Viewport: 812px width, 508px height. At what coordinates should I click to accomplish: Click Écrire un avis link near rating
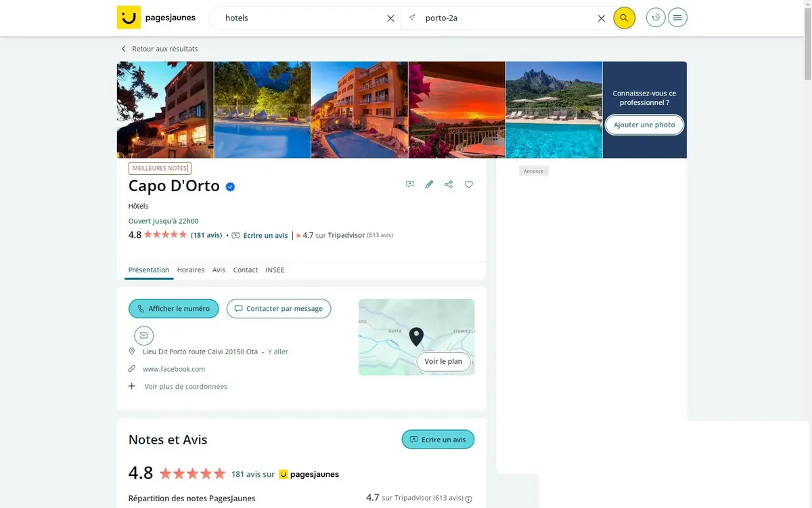pos(260,236)
